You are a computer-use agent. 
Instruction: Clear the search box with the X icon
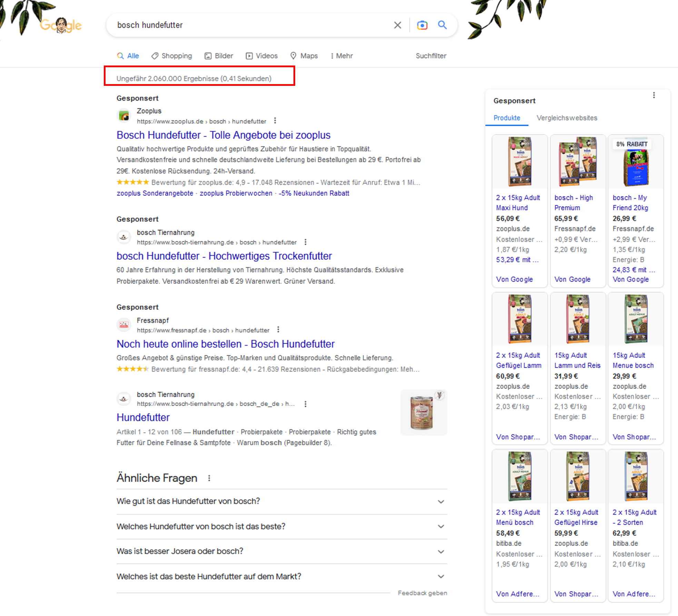click(x=398, y=25)
